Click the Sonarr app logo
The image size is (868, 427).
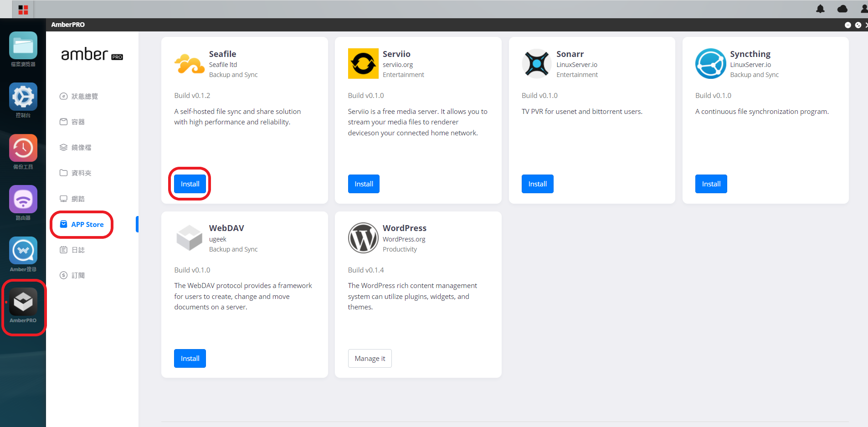(x=537, y=63)
